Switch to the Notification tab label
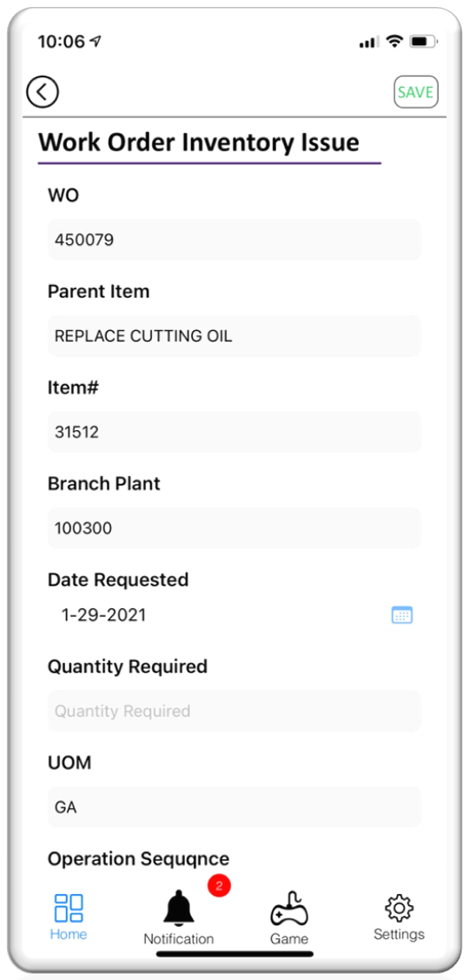The image size is (470, 980). coord(179,939)
